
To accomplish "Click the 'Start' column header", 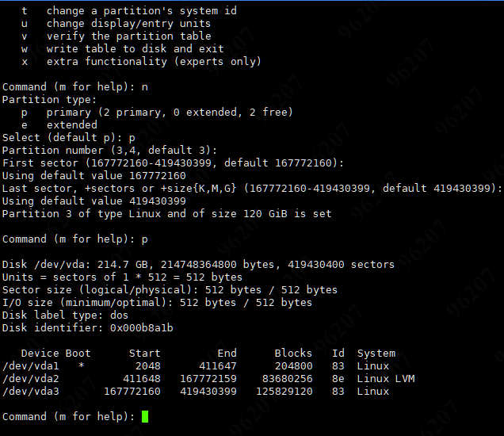I will coord(144,354).
